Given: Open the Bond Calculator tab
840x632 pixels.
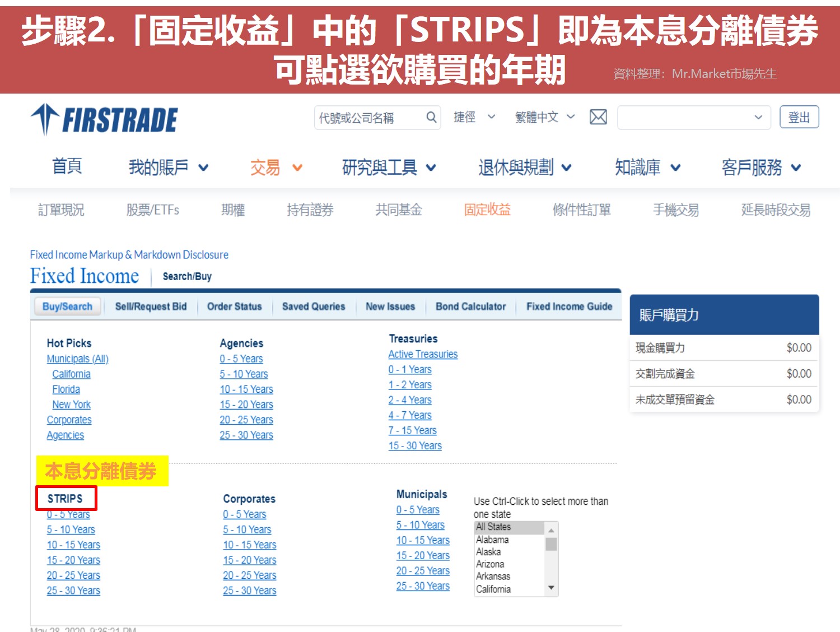Looking at the screenshot, I should [471, 306].
